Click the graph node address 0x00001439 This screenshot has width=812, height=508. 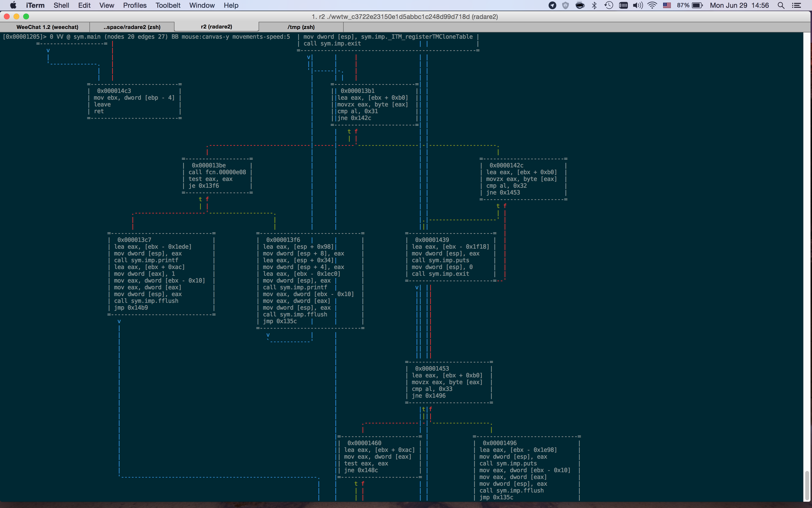432,240
